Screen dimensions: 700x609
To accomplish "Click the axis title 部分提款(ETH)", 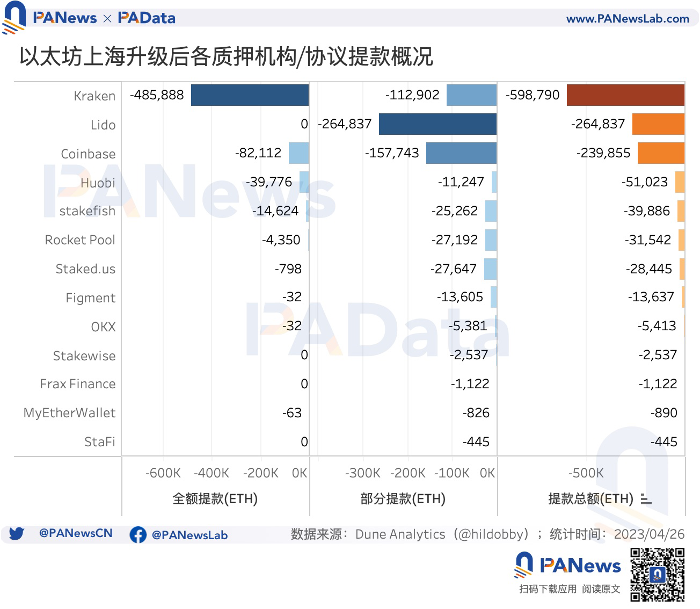I will (403, 499).
